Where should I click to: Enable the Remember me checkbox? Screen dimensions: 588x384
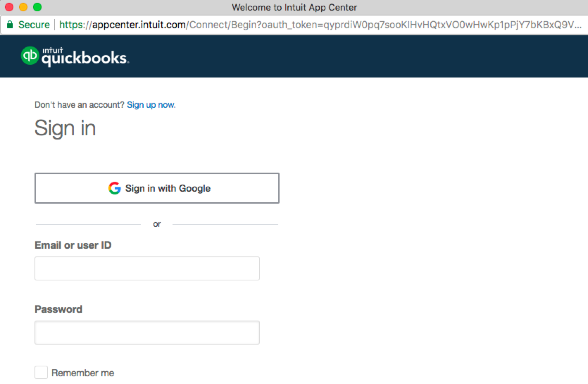[41, 372]
